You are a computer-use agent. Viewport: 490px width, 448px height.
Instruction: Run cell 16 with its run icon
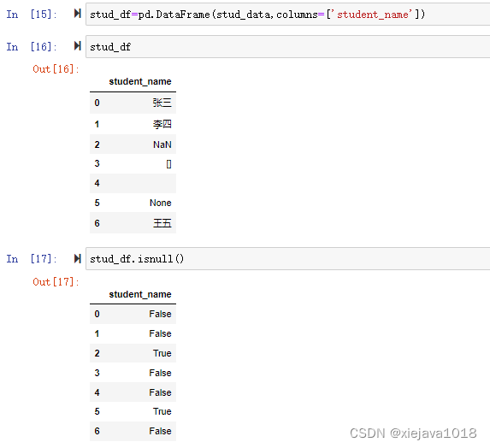point(78,46)
